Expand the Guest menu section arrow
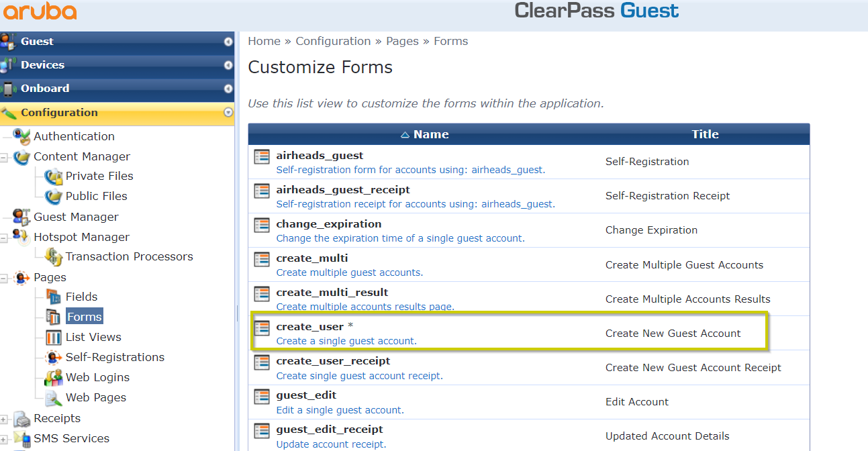This screenshot has width=868, height=451. [228, 42]
